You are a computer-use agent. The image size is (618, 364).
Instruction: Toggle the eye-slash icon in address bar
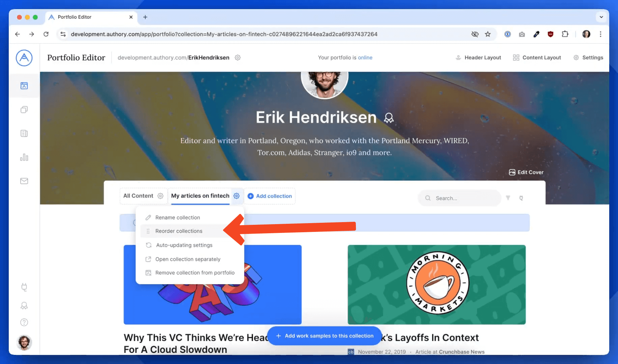475,34
